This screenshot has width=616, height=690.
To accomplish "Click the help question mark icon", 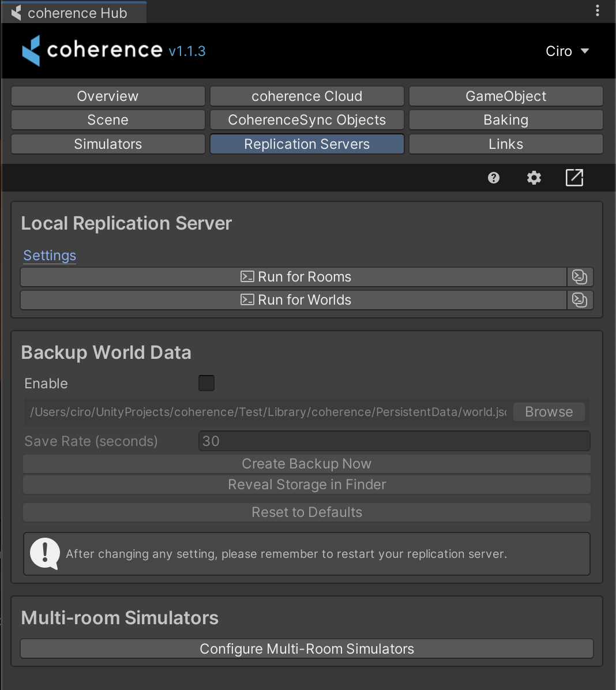I will 493,178.
